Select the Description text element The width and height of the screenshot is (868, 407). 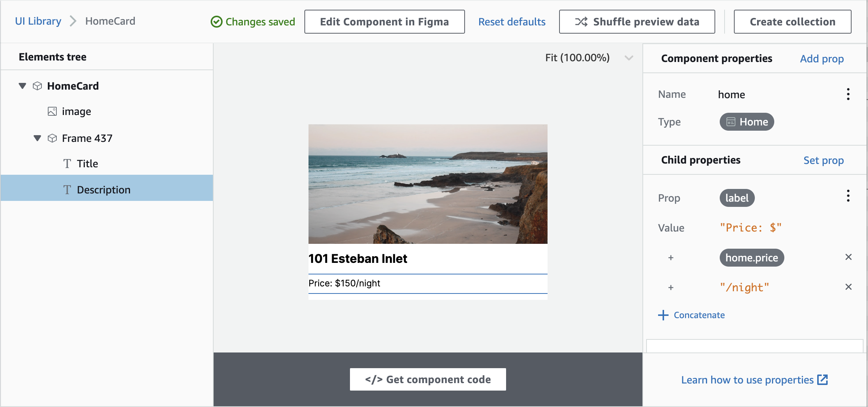coord(103,190)
